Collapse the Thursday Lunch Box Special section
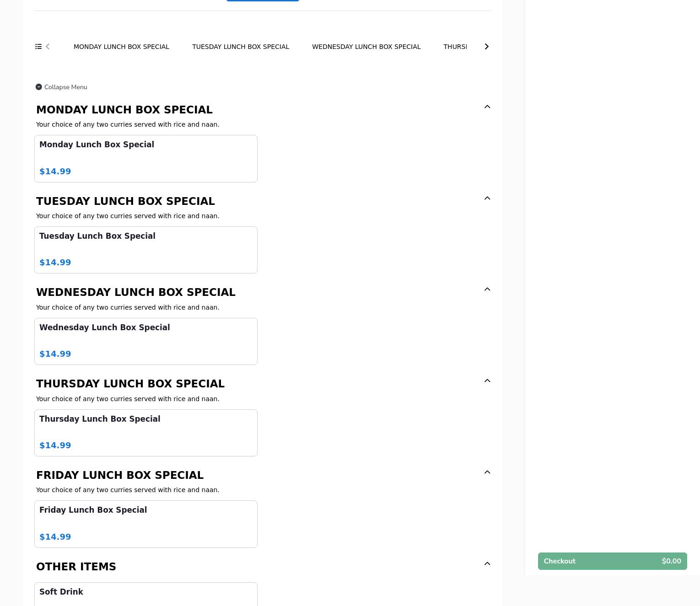This screenshot has width=700, height=606. point(487,381)
